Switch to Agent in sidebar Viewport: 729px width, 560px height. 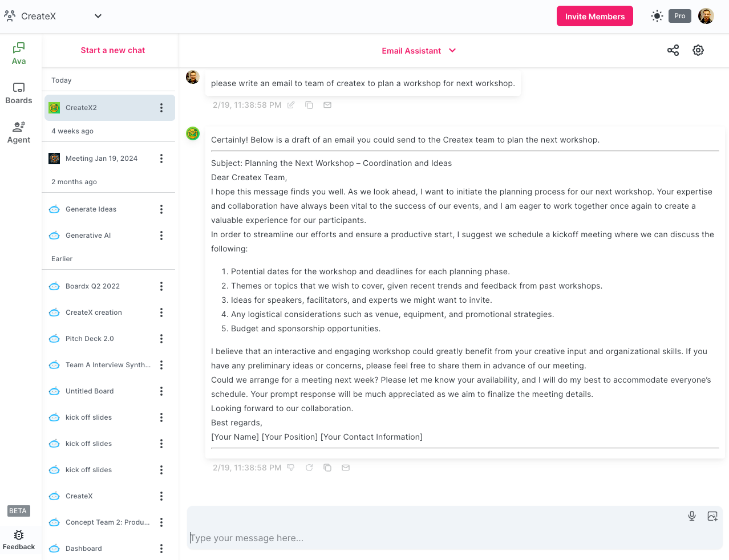[19, 133]
